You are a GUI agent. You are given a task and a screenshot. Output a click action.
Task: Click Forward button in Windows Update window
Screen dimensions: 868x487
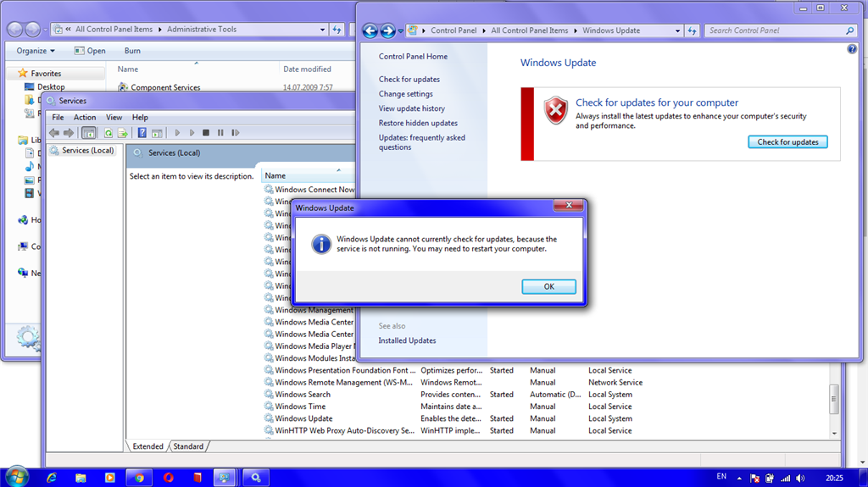[x=387, y=31]
